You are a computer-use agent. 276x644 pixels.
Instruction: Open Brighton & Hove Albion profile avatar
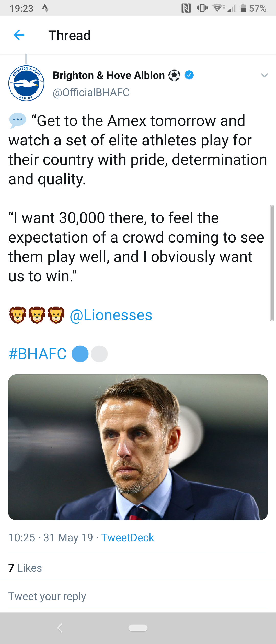[26, 83]
